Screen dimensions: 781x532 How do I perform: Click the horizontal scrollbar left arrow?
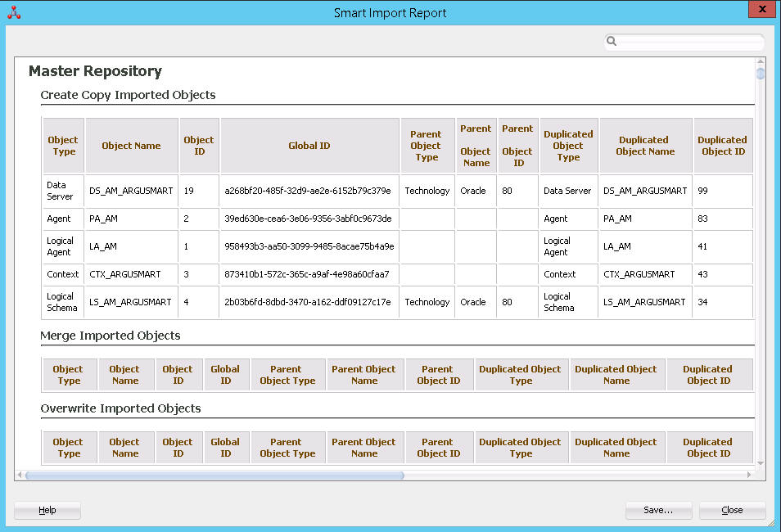click(x=20, y=476)
